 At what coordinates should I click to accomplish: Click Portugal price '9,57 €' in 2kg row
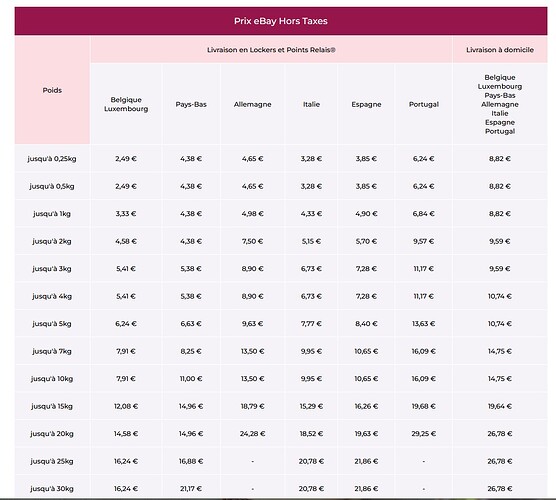coord(424,241)
